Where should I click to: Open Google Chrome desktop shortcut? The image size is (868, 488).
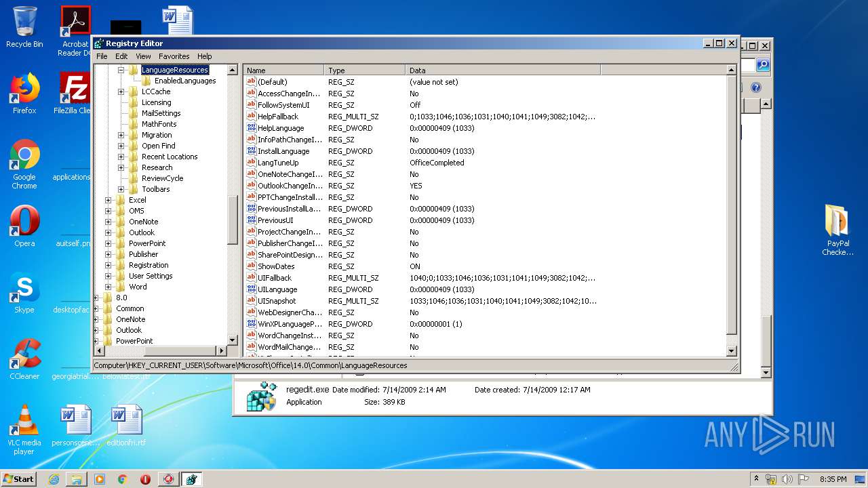point(24,164)
